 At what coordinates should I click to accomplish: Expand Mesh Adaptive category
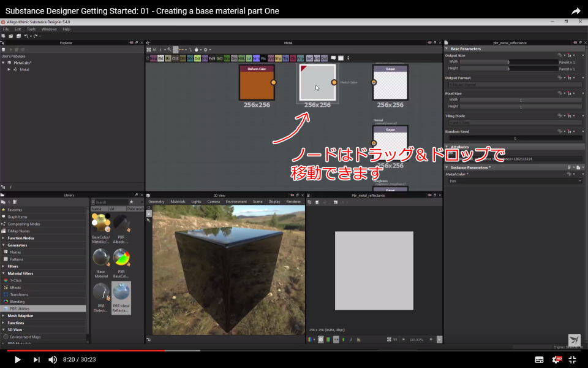tap(4, 316)
